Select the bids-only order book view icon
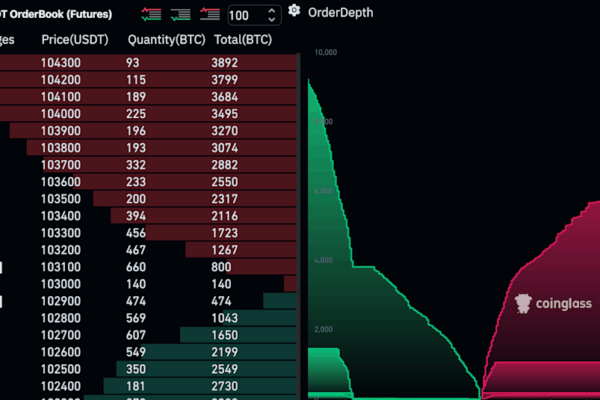This screenshot has height=400, width=600. click(x=181, y=15)
